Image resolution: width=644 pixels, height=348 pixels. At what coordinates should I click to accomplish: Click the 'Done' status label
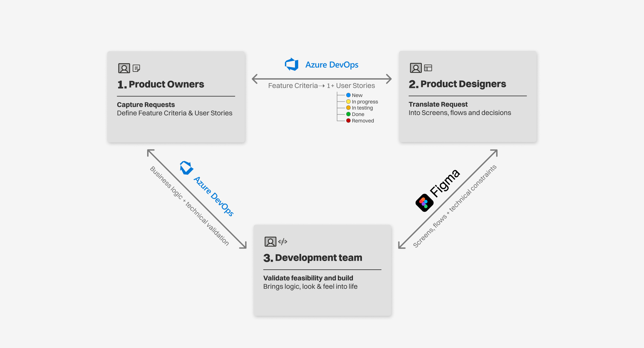pyautogui.click(x=358, y=114)
